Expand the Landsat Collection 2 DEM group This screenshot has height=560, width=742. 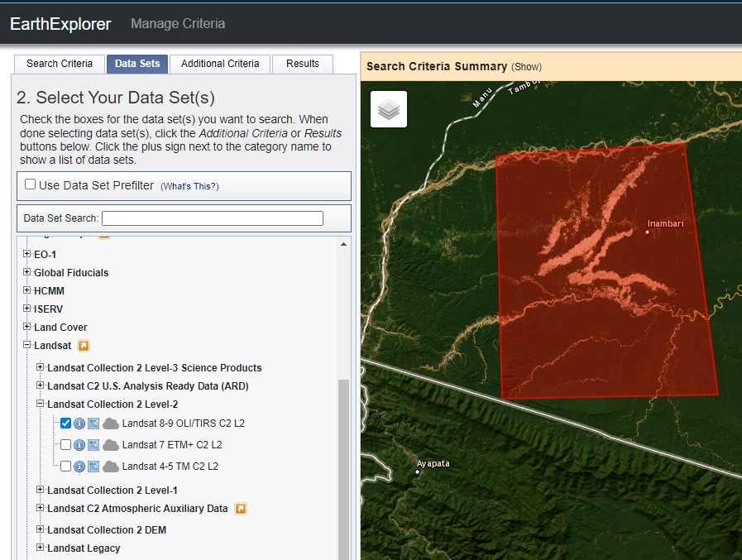click(x=41, y=529)
